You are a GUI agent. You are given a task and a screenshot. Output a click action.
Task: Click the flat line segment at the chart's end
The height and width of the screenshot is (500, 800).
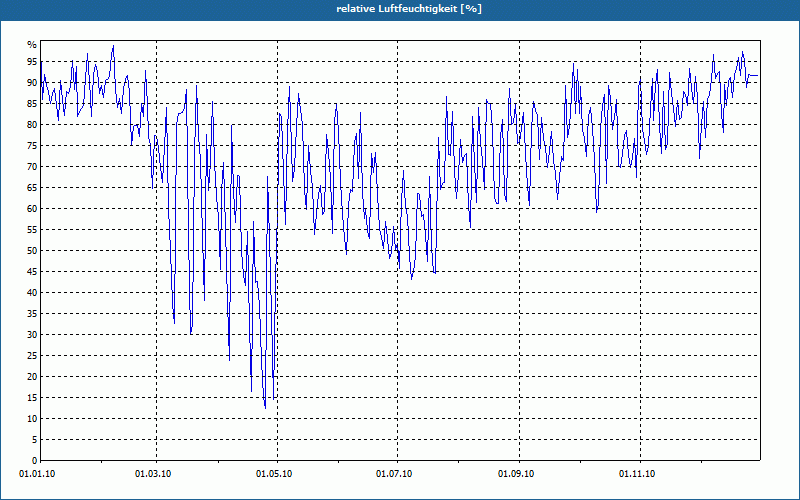point(754,76)
